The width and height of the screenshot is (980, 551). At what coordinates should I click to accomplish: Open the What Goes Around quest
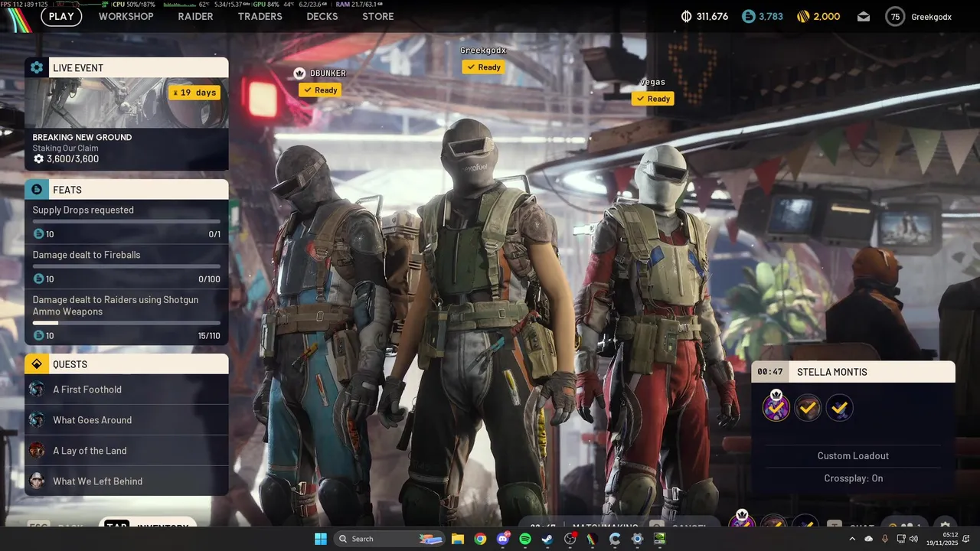point(126,420)
